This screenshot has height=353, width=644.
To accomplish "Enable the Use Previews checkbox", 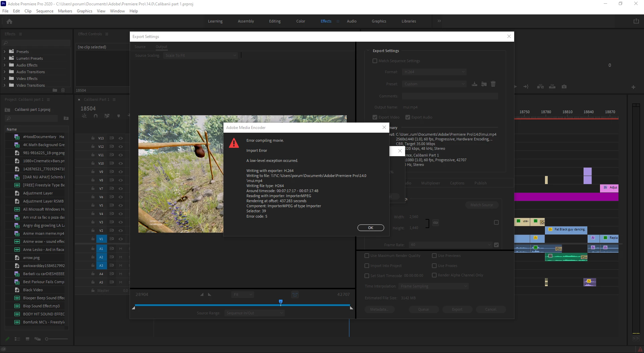I will point(434,256).
